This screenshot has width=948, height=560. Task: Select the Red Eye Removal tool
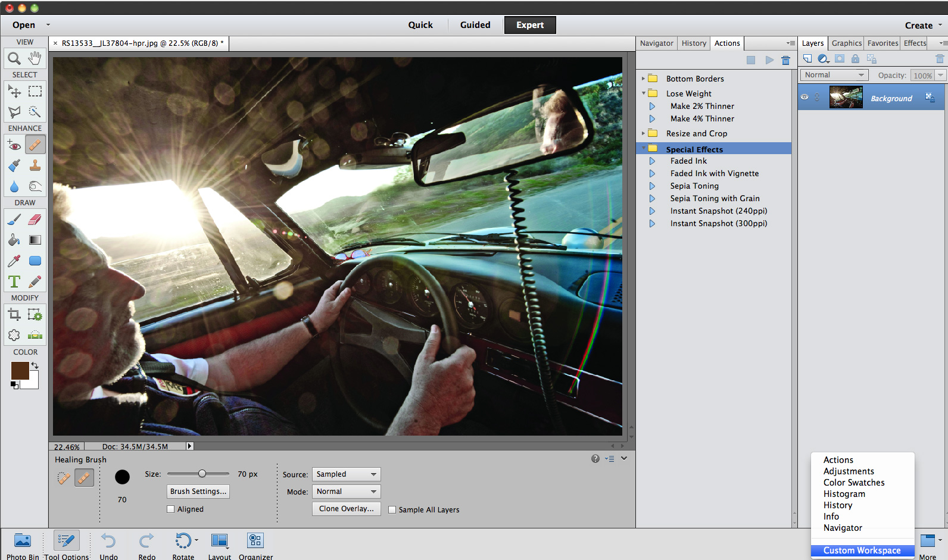pos(14,145)
